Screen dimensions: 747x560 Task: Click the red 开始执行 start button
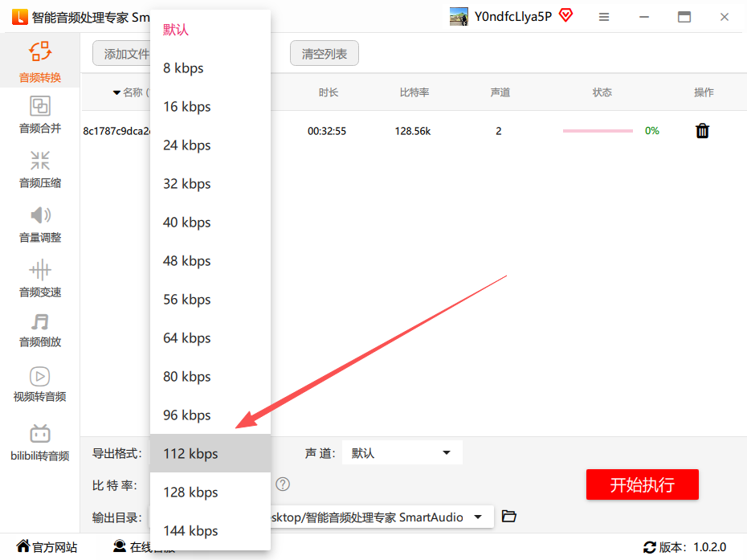(642, 484)
